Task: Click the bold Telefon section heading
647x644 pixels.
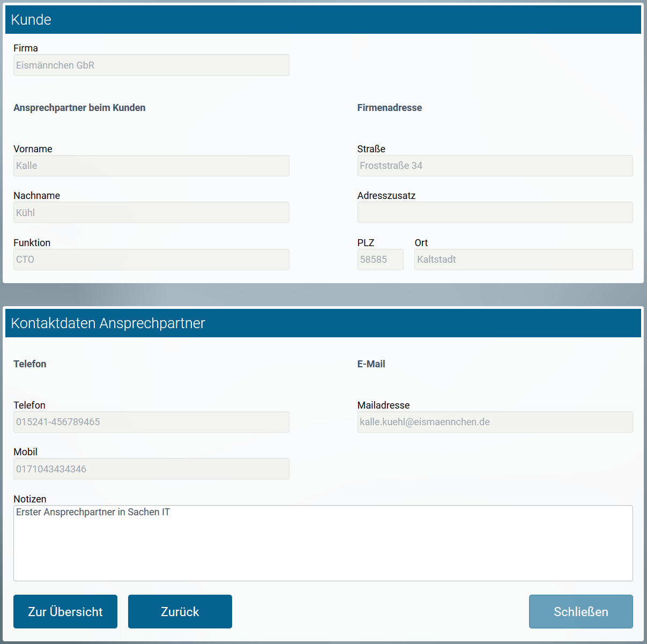Action: click(x=30, y=364)
